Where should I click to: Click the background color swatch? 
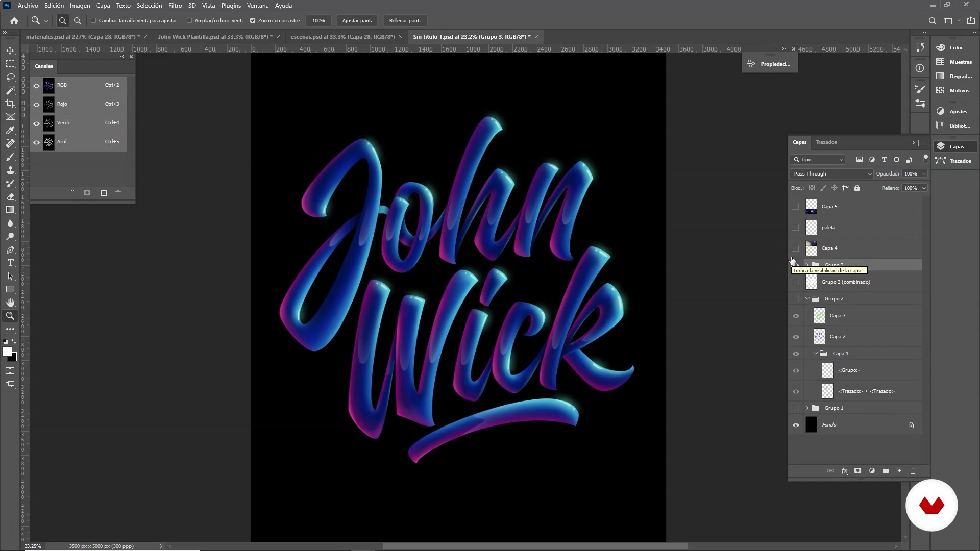click(14, 358)
